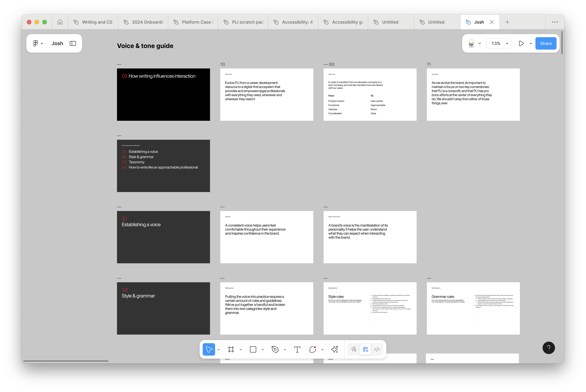Open the 13% zoom dropdown

point(499,43)
